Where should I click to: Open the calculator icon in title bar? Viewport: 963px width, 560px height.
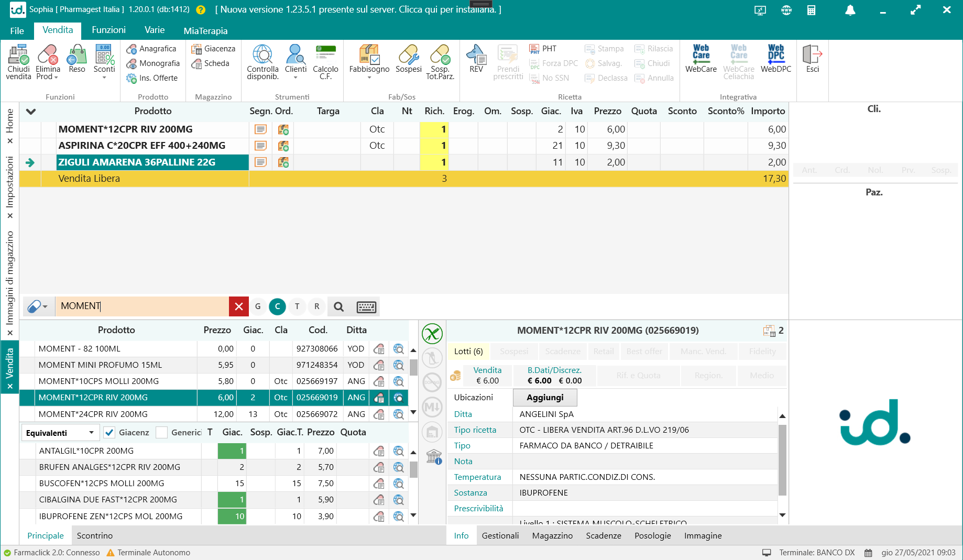811,10
